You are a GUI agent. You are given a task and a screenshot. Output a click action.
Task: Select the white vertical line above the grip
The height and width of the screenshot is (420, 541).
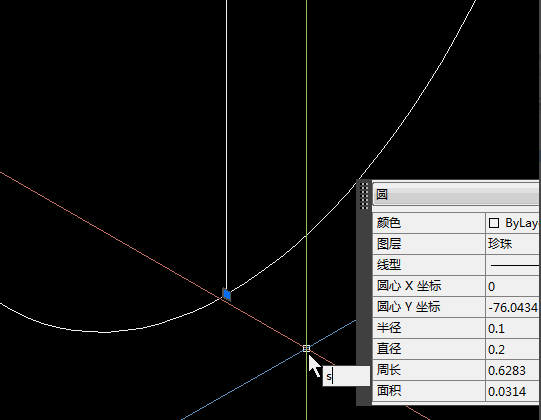(x=226, y=143)
